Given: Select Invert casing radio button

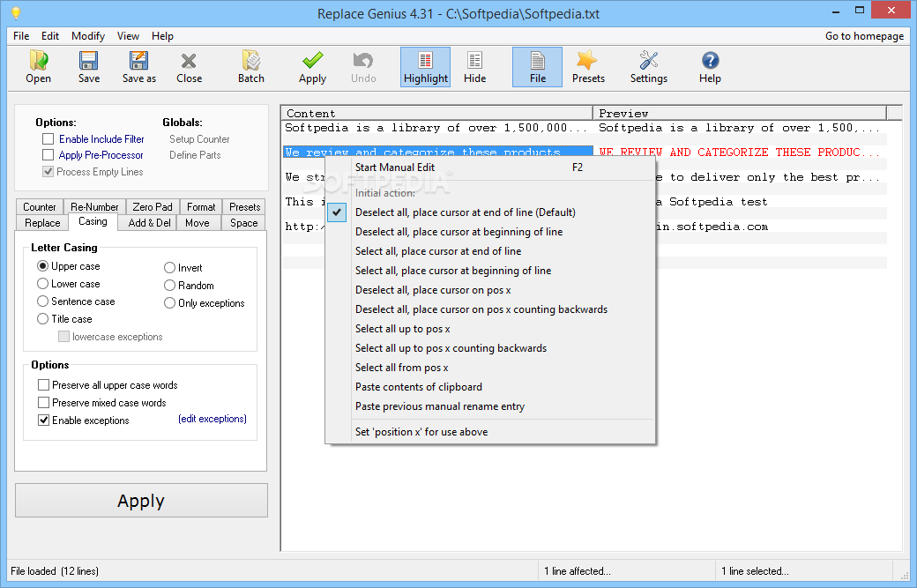Looking at the screenshot, I should [x=169, y=268].
